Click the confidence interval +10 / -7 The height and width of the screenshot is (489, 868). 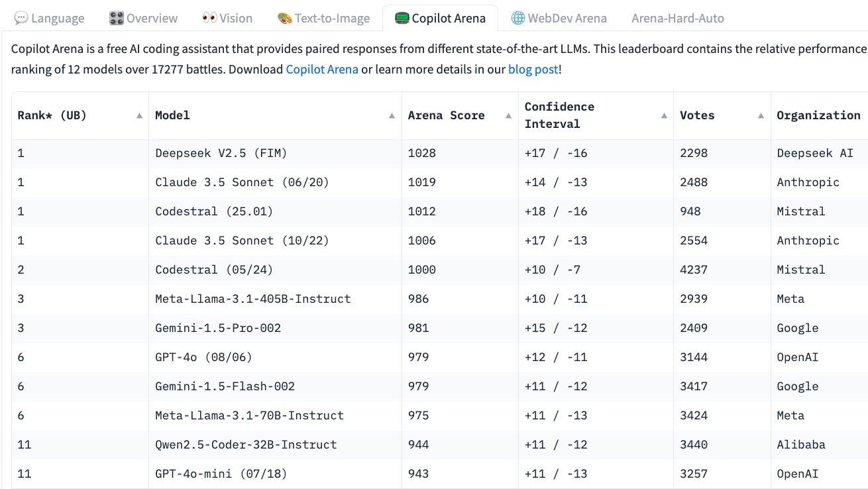553,270
